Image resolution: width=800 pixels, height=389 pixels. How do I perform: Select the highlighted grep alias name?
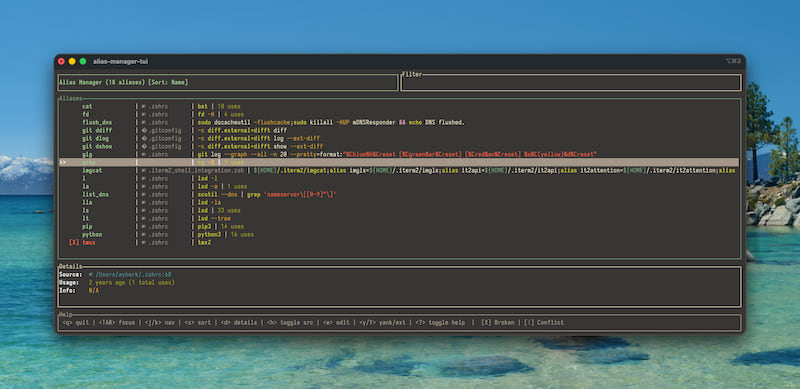point(89,162)
